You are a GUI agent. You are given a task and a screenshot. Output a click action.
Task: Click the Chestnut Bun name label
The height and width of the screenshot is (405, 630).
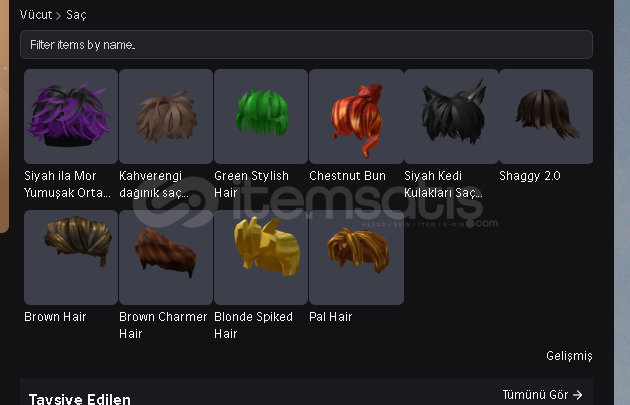[x=348, y=176]
